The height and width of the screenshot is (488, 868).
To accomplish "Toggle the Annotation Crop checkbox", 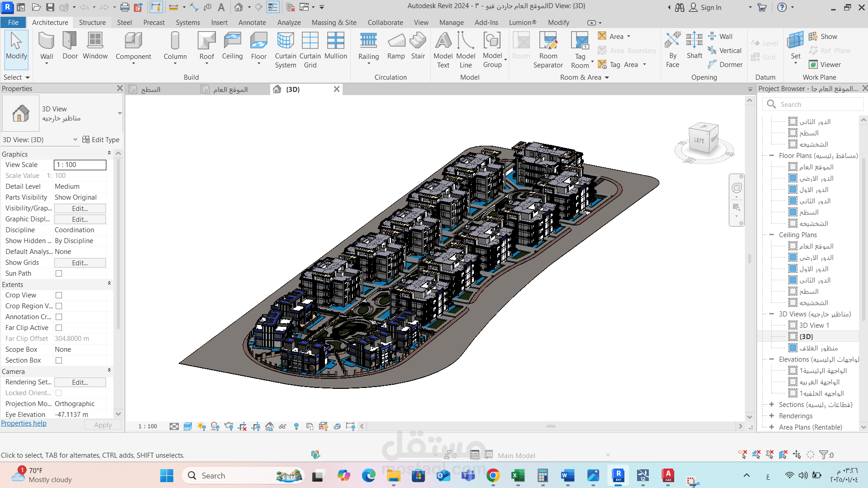I will pos(59,317).
